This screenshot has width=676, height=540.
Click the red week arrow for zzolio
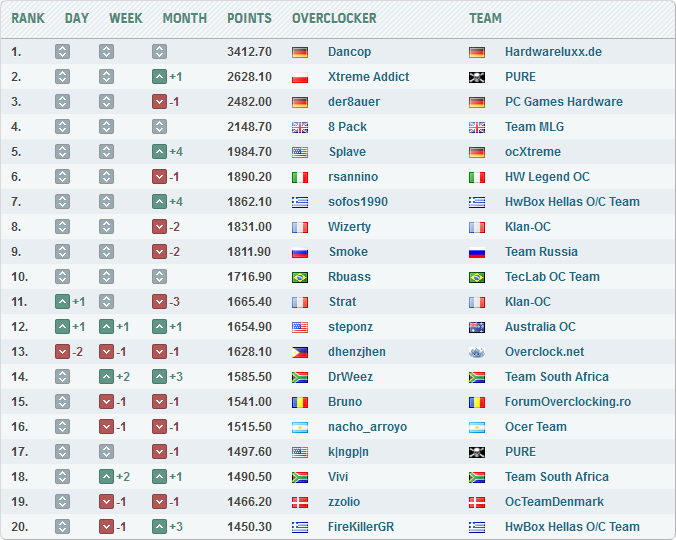coord(106,502)
